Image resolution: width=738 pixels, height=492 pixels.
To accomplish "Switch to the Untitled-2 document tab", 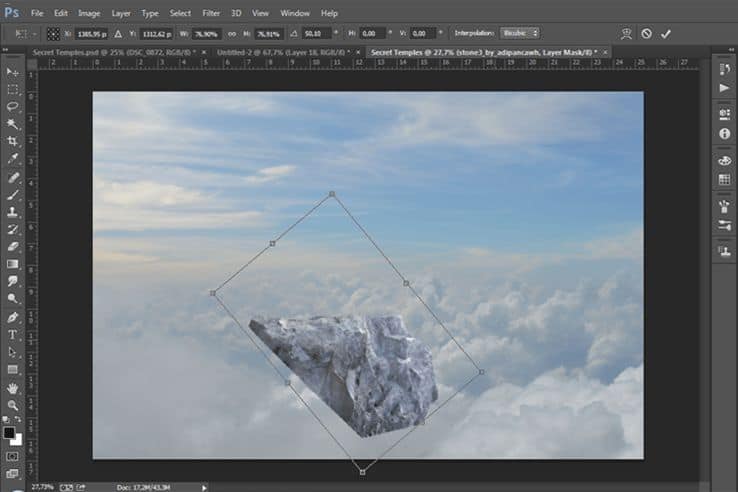I will (283, 52).
